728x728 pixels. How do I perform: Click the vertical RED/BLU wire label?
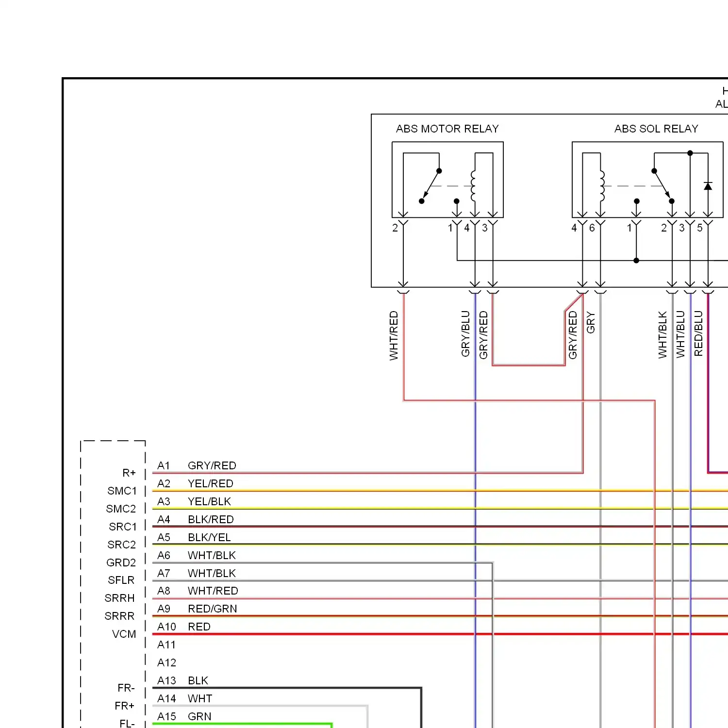(698, 333)
